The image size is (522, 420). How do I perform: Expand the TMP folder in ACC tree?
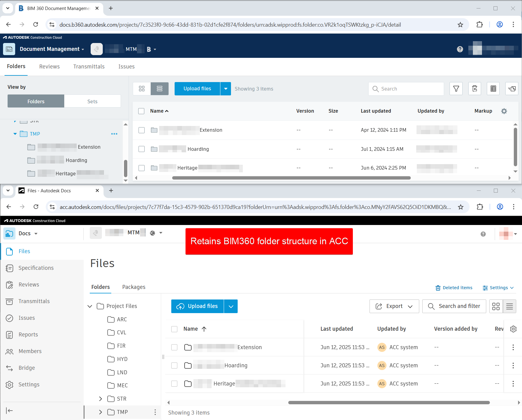[x=101, y=412]
